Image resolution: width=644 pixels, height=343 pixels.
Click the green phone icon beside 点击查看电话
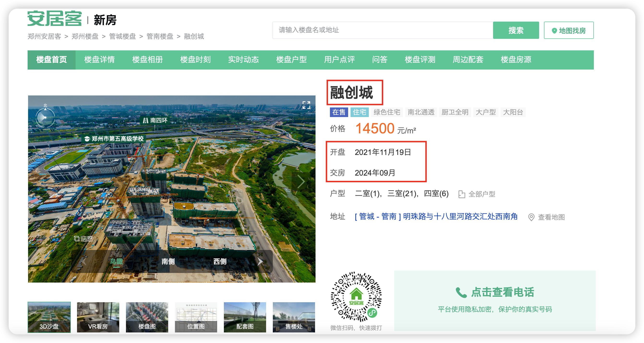(461, 292)
